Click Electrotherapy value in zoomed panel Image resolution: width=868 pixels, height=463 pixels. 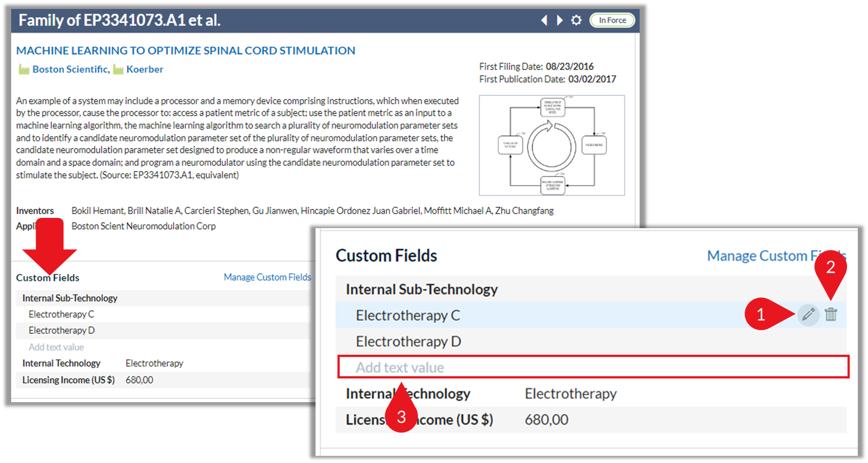[570, 394]
